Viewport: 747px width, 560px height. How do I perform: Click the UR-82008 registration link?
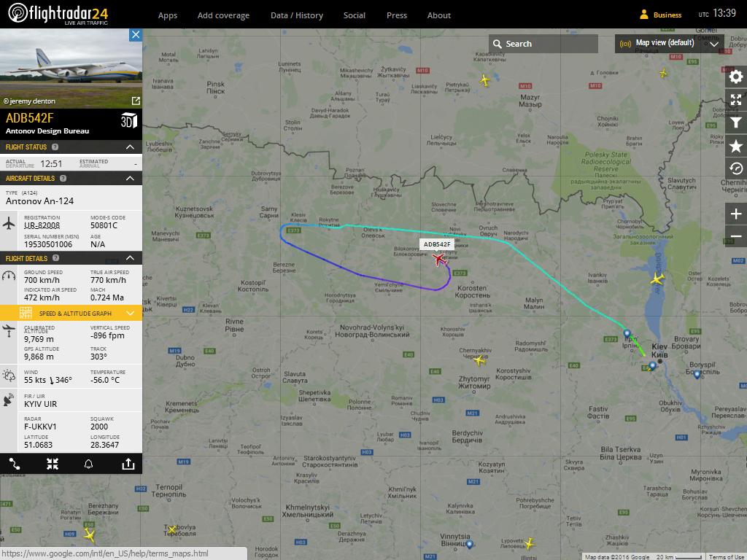point(42,226)
